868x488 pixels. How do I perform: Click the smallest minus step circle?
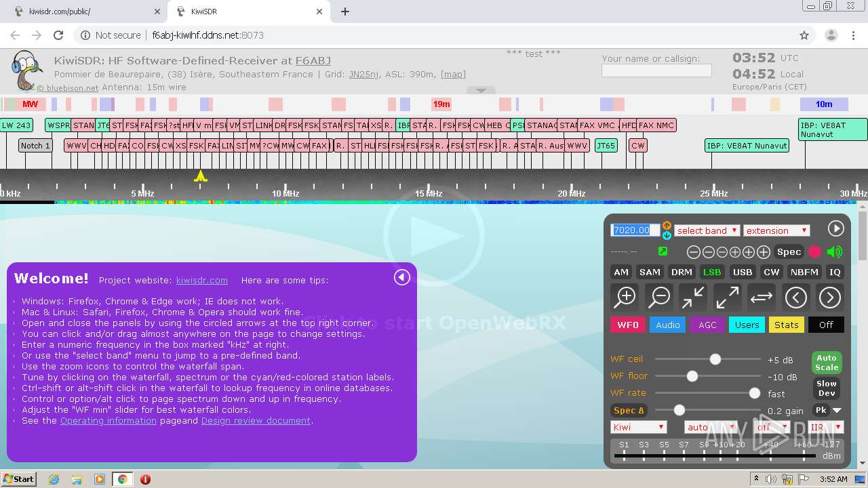coord(722,252)
